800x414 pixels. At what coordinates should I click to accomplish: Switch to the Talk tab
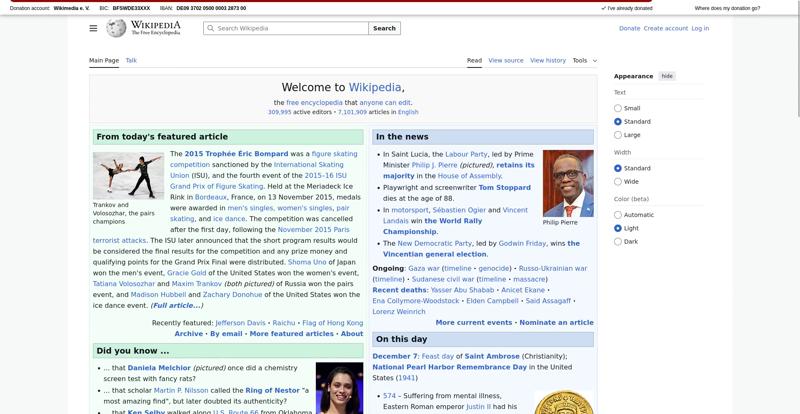pos(131,60)
